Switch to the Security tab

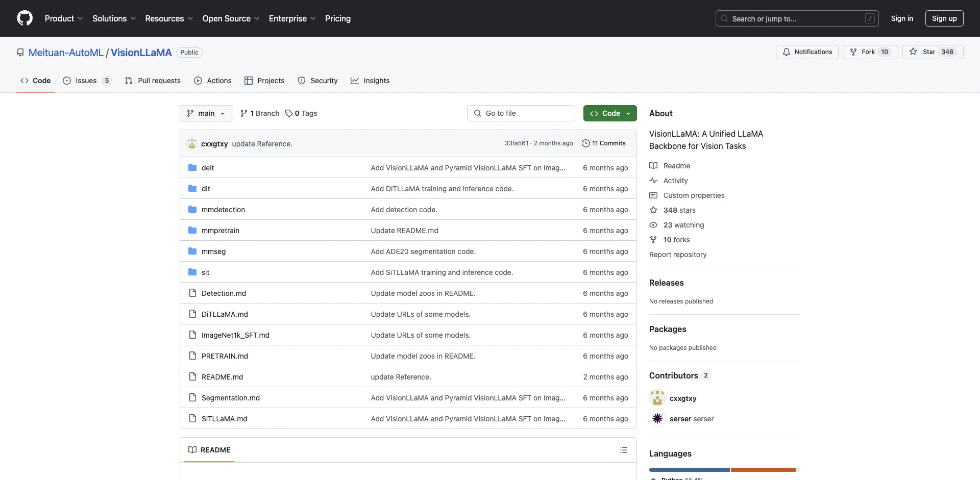point(317,81)
